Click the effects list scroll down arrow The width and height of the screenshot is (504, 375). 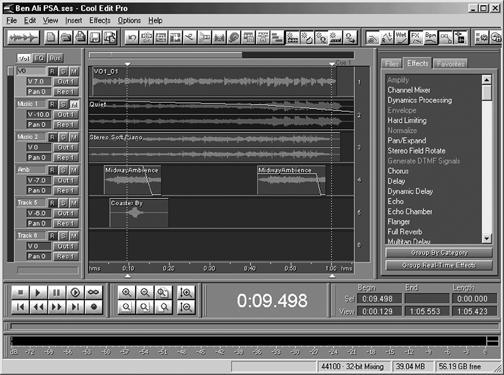click(x=487, y=238)
